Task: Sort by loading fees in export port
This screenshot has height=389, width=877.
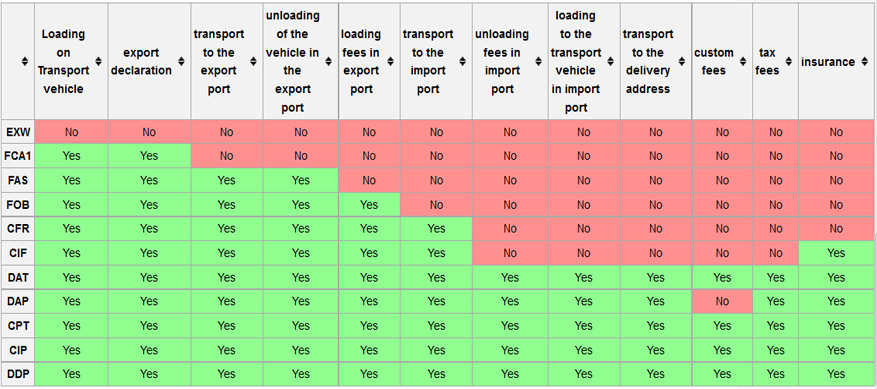Action: (390, 62)
